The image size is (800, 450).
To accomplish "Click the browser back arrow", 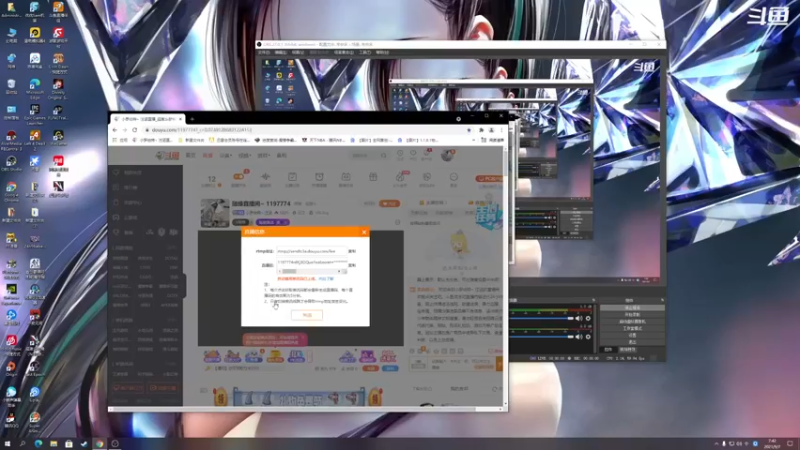I will pyautogui.click(x=115, y=130).
